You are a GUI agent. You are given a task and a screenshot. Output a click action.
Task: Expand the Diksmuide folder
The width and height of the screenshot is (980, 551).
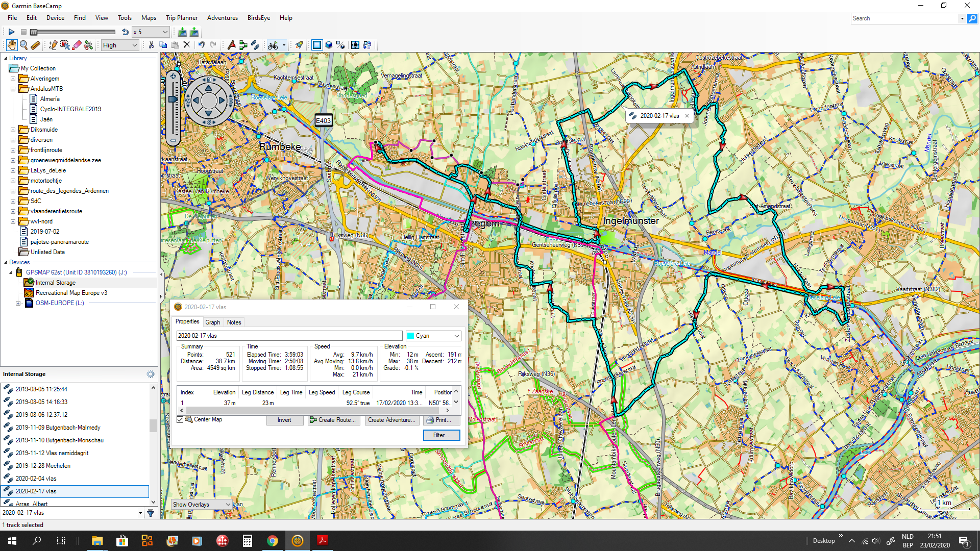13,130
